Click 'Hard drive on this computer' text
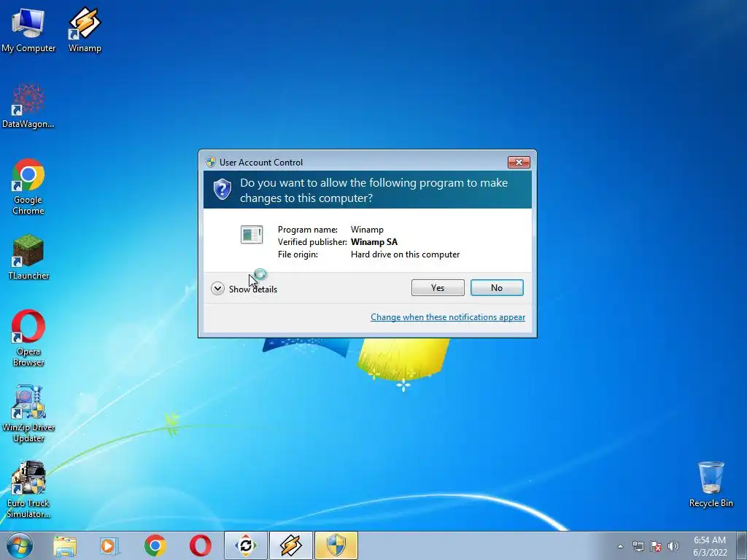This screenshot has height=560, width=747. click(406, 254)
